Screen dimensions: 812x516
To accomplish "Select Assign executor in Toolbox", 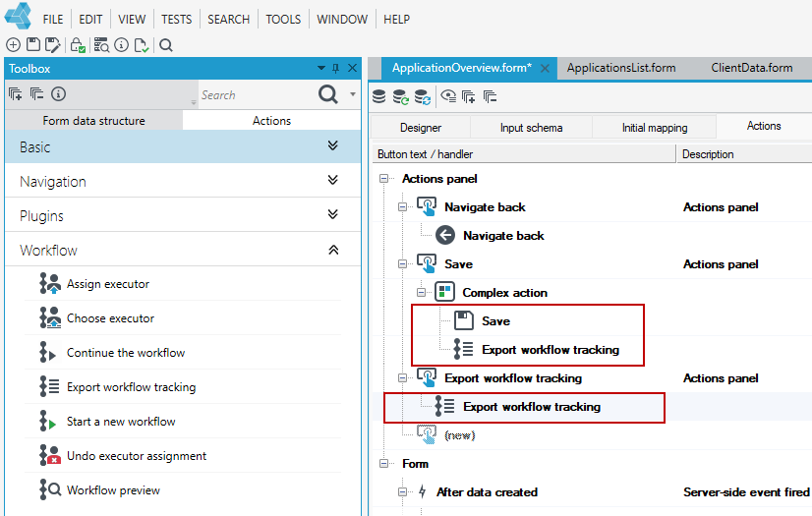I will [108, 284].
